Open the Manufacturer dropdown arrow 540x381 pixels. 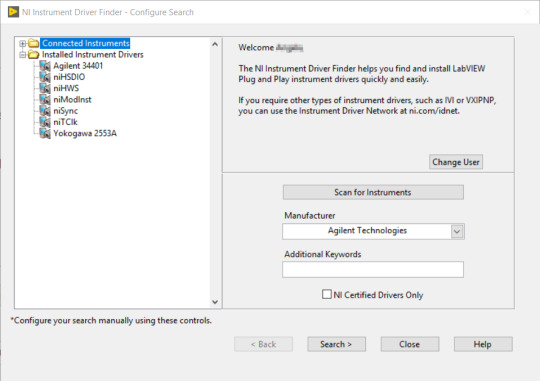(x=457, y=231)
